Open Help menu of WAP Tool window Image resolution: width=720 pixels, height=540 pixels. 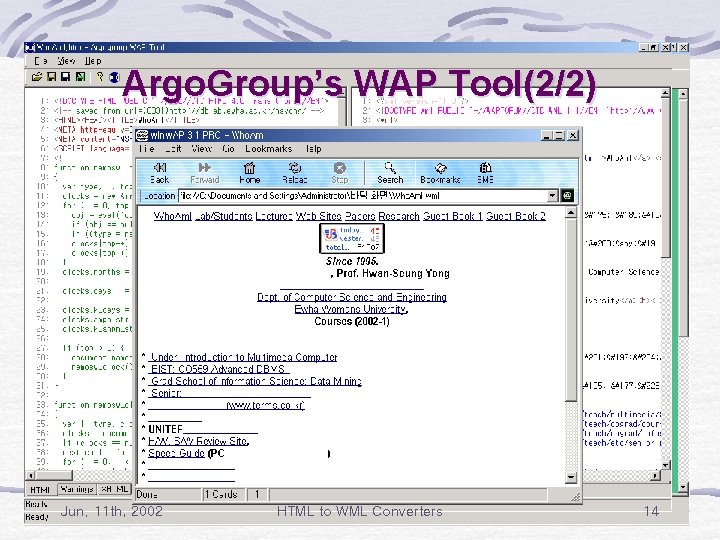tap(93, 61)
